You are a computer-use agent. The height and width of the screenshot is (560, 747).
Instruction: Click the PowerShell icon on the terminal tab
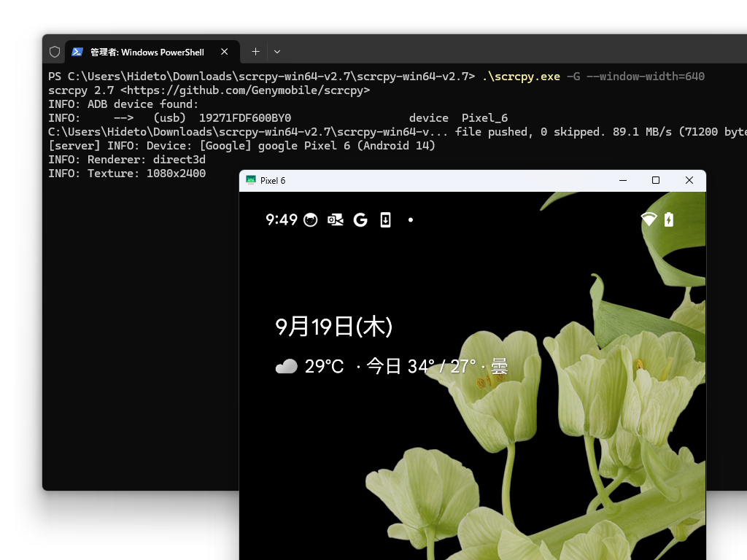point(78,51)
